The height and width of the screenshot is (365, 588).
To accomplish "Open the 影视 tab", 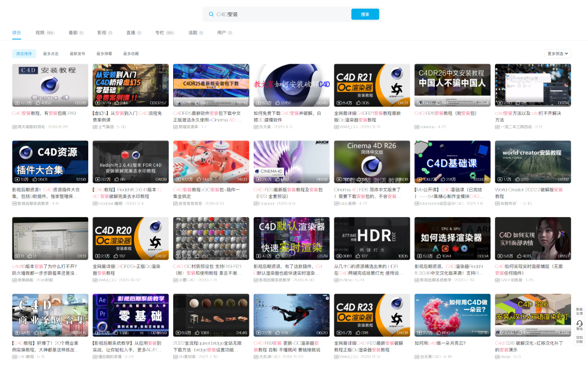I will pos(105,33).
